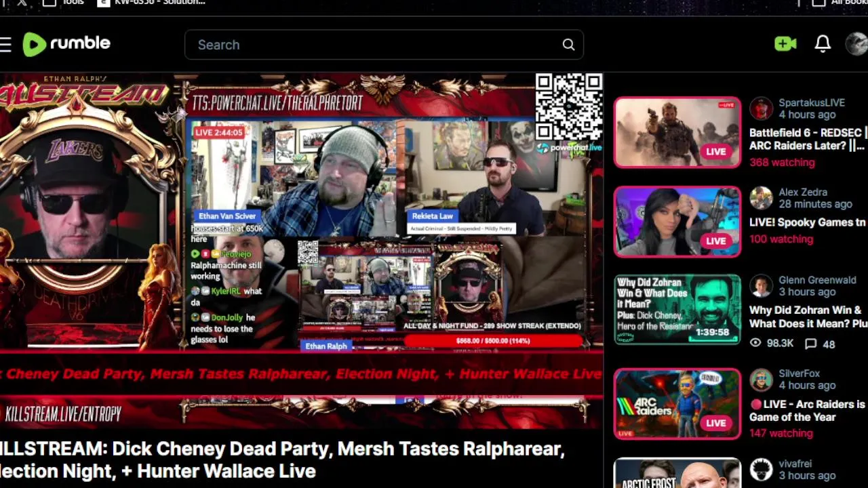868x488 pixels.
Task: Click '4 hours ago' under SpartakusLIVE
Action: pos(807,115)
